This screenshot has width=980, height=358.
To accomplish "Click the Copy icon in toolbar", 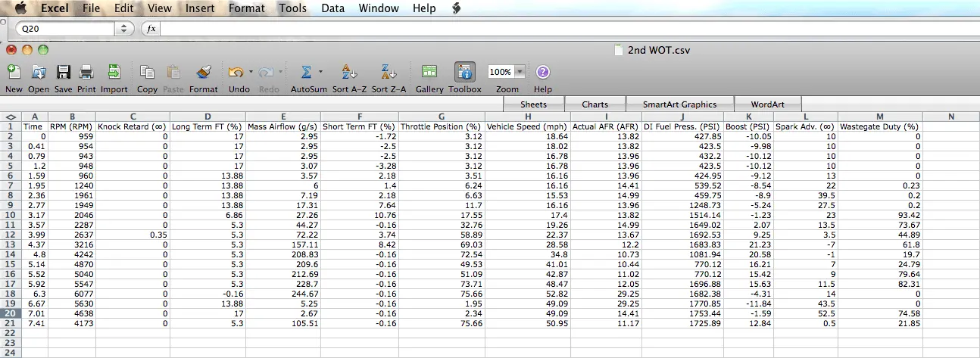I will coord(147,73).
